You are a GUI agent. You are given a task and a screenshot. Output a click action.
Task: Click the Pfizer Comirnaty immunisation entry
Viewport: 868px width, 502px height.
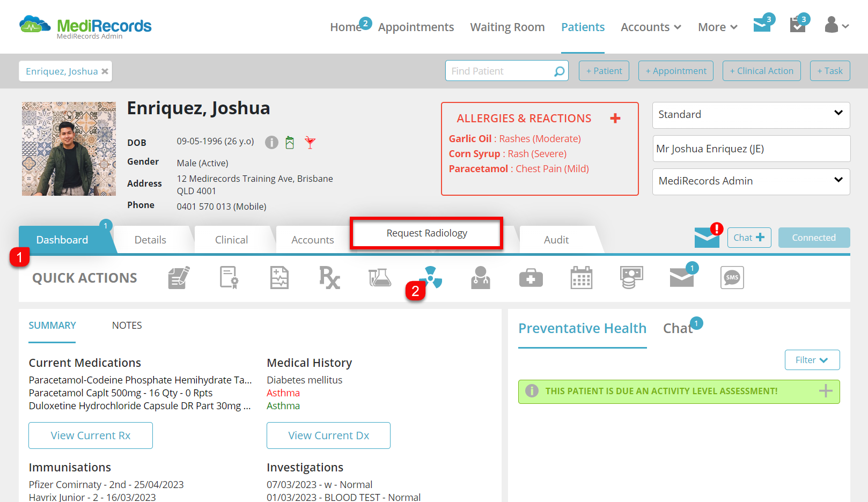point(106,484)
